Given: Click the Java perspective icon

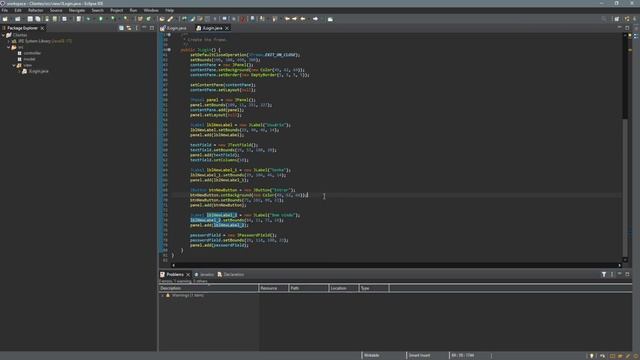Looking at the screenshot, I should (627, 19).
